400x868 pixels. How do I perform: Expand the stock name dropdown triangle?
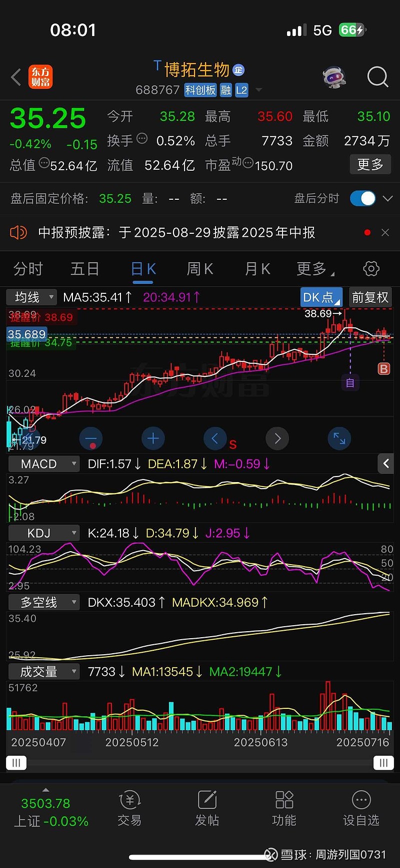[258, 90]
